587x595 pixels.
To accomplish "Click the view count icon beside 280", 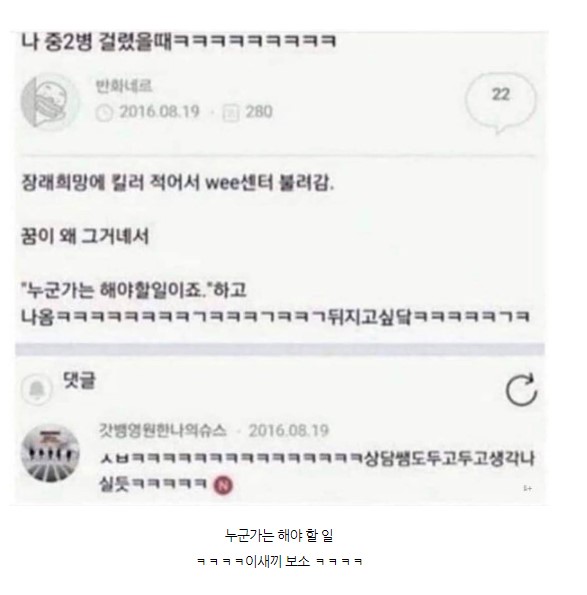I will click(x=231, y=113).
